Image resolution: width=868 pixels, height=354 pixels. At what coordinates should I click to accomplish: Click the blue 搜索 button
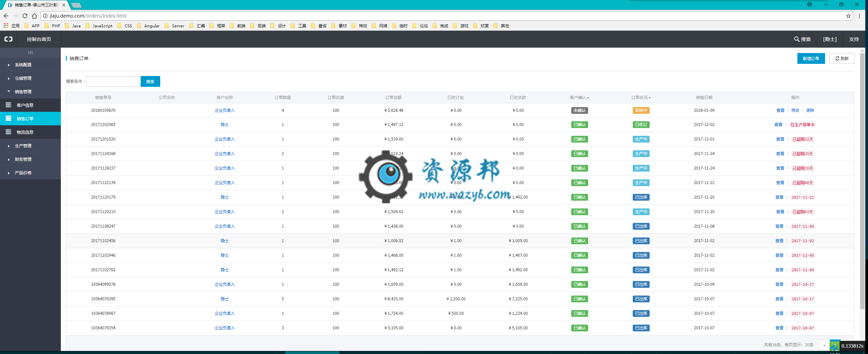pos(150,81)
